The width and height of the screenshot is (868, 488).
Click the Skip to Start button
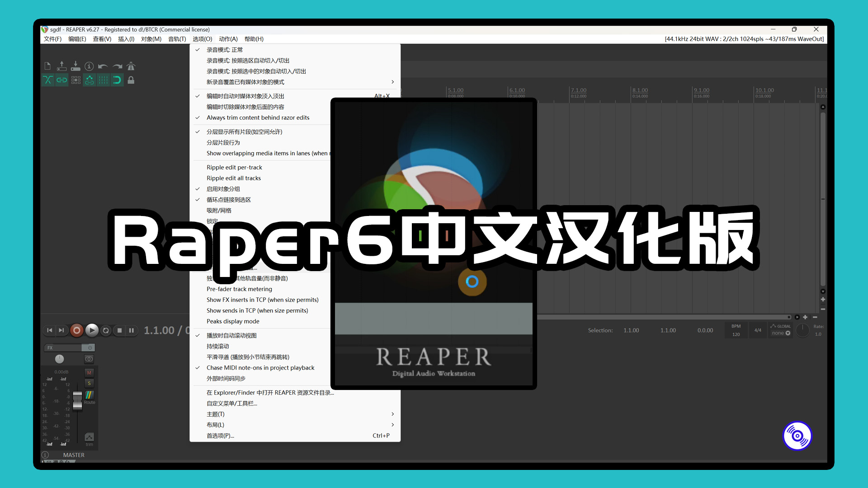pyautogui.click(x=51, y=329)
